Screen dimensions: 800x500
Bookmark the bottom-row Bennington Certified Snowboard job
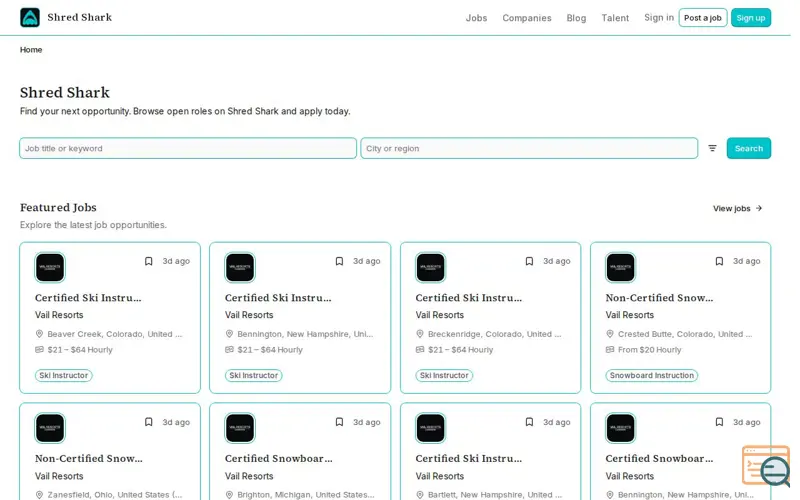coord(719,422)
